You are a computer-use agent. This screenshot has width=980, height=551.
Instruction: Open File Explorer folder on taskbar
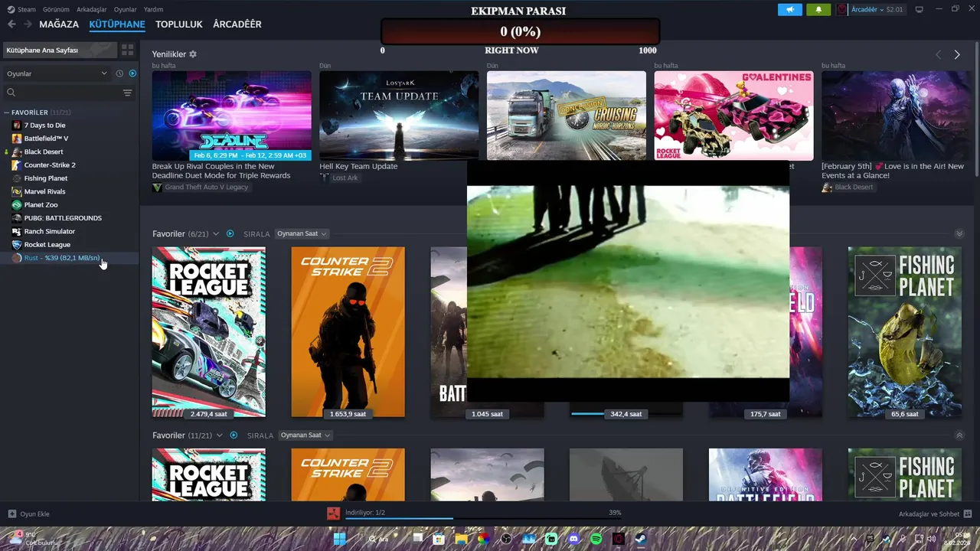pos(461,539)
